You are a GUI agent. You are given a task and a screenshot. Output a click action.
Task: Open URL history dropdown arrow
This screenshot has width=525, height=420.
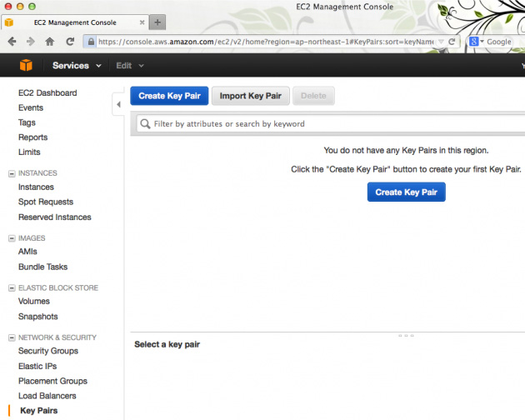tap(442, 42)
